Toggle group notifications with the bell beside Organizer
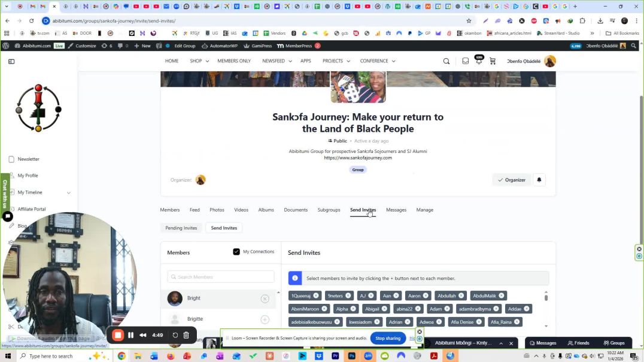 539,180
